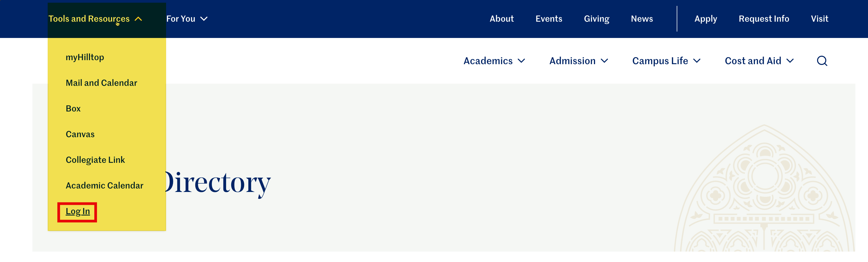Click Request Info in top bar
The width and height of the screenshot is (868, 262).
[x=764, y=19]
